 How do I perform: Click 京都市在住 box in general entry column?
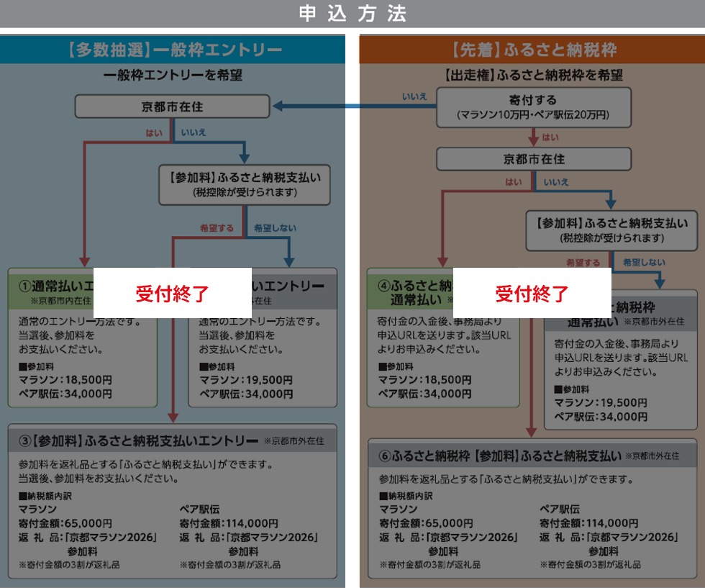click(172, 107)
